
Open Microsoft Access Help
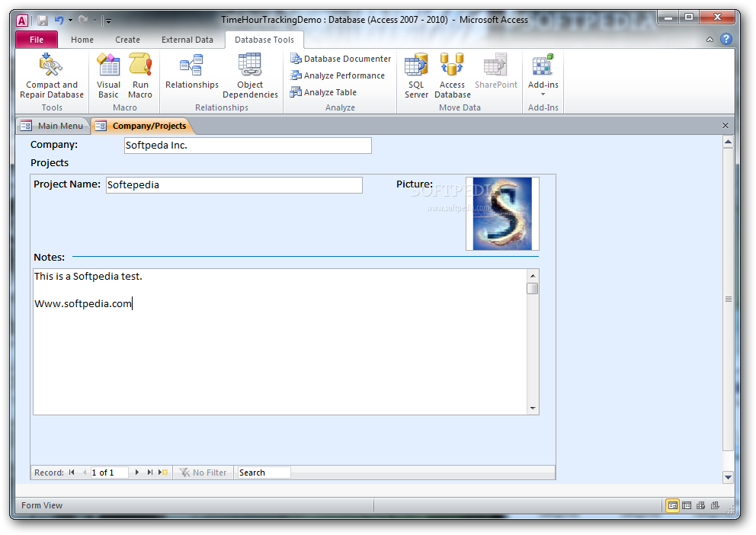pos(726,40)
